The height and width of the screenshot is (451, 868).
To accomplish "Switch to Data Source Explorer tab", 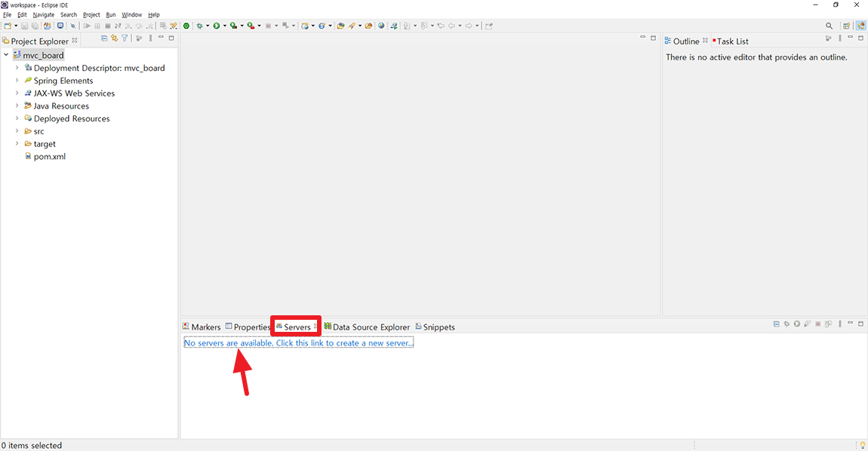I will point(367,327).
